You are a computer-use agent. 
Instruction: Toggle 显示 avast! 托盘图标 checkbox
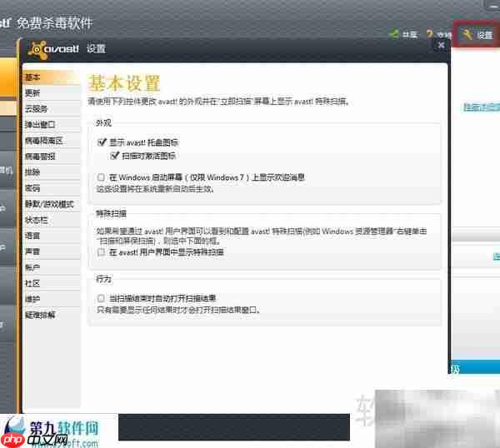click(102, 142)
